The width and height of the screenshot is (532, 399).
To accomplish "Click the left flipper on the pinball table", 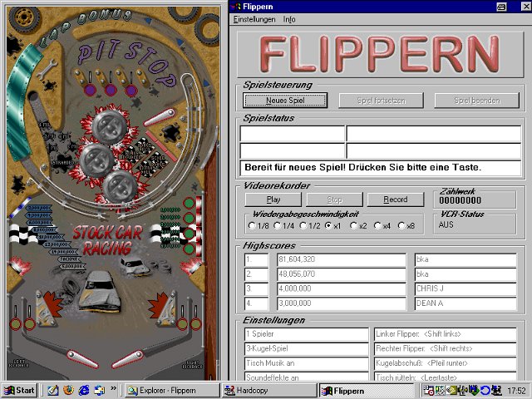I will (82, 359).
